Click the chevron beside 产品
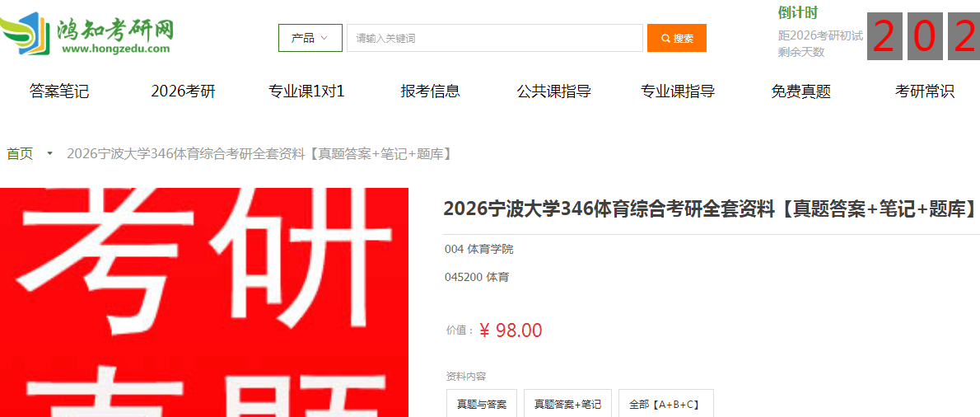Image resolution: width=980 pixels, height=417 pixels. (x=324, y=38)
